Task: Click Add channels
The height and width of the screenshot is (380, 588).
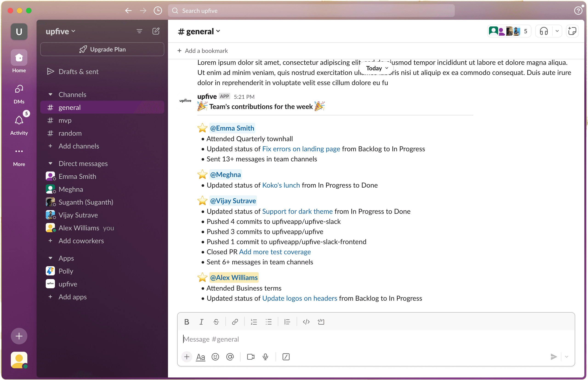Action: [x=102, y=146]
